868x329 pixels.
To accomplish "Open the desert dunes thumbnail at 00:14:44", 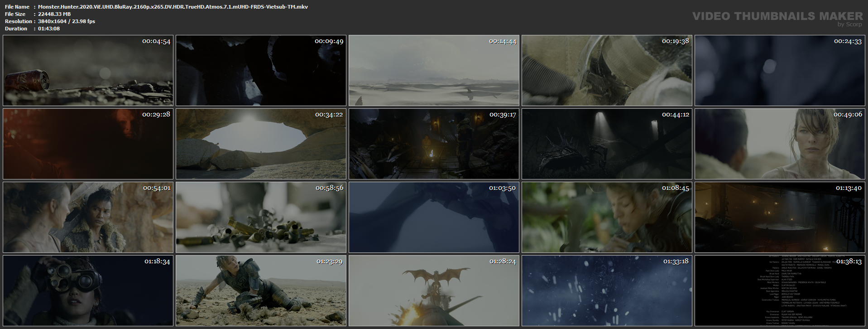I will [434, 71].
